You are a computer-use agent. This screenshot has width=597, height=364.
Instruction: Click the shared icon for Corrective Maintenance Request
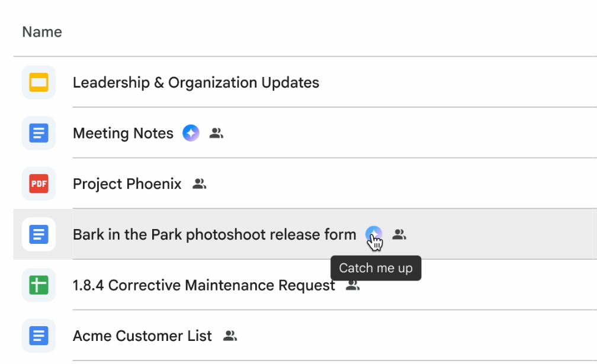click(352, 285)
